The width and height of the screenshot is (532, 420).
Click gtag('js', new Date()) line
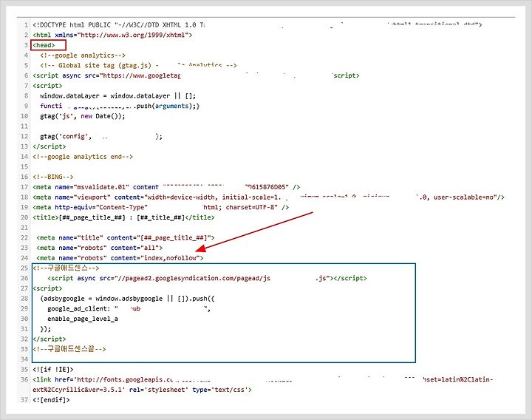click(83, 116)
